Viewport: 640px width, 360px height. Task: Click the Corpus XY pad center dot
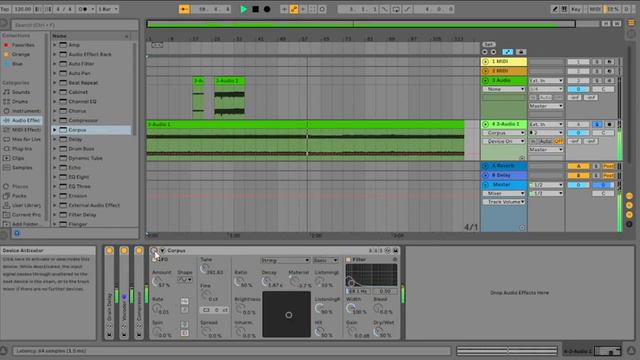(x=289, y=315)
